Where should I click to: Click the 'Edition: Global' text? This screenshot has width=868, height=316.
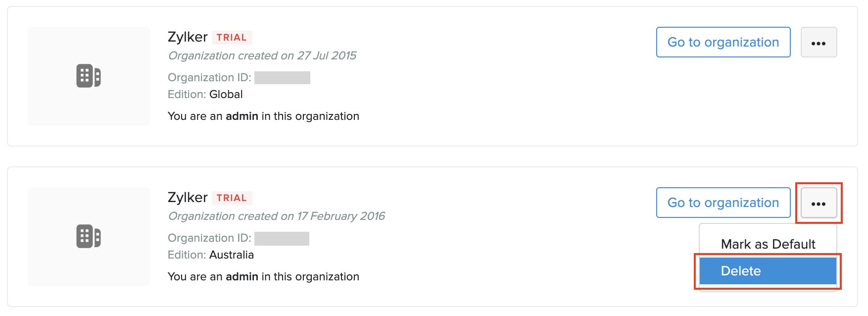pyautogui.click(x=205, y=95)
